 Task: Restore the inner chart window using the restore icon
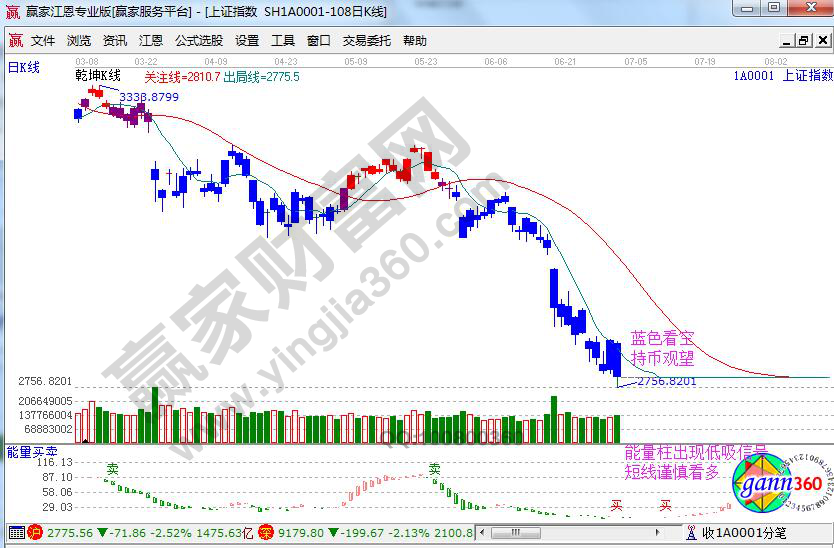(803, 41)
